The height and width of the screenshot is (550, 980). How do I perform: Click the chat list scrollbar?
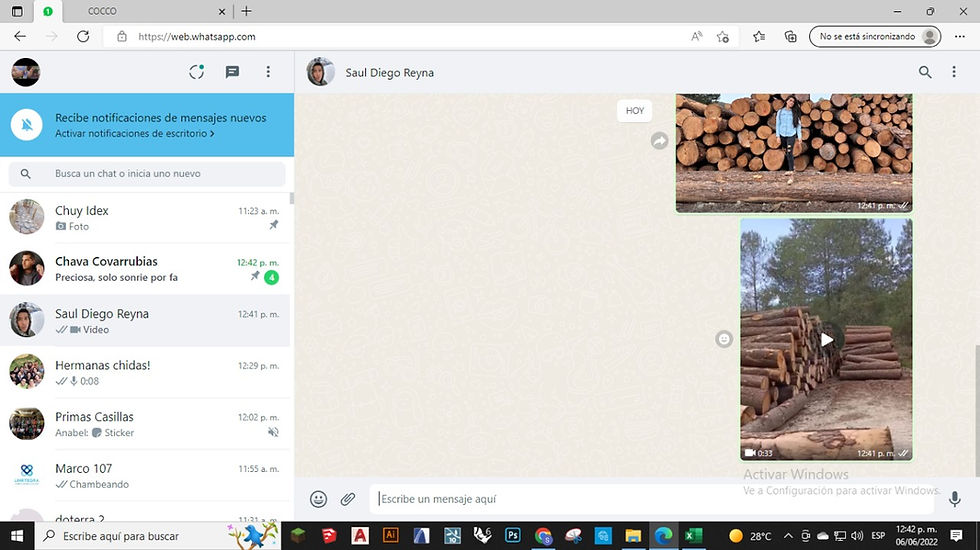(292, 199)
